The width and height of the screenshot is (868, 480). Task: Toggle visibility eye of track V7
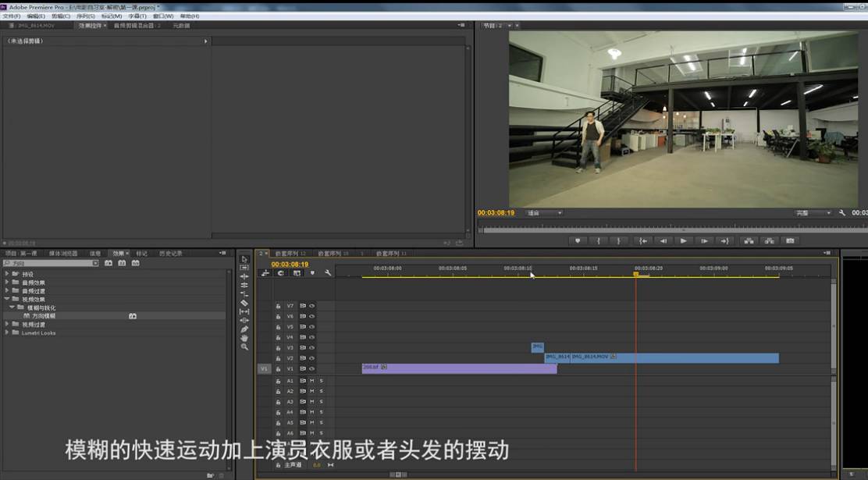311,306
